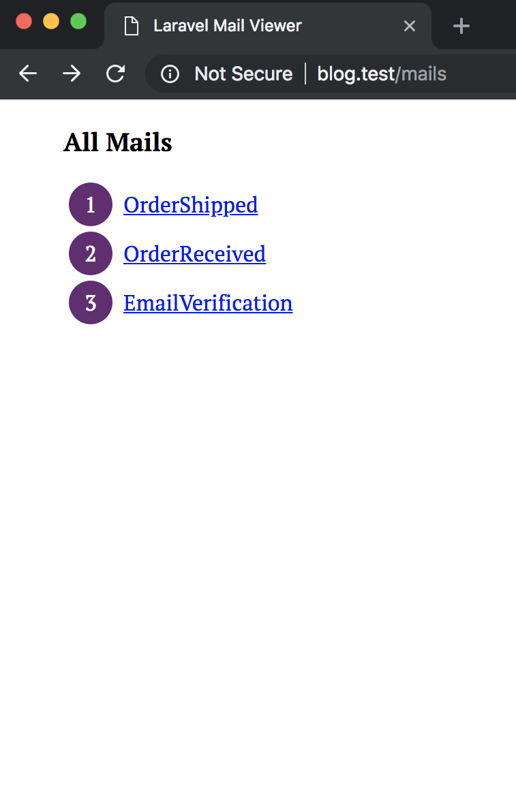The height and width of the screenshot is (812, 516).
Task: Maximize the window with the green button
Action: [x=78, y=21]
